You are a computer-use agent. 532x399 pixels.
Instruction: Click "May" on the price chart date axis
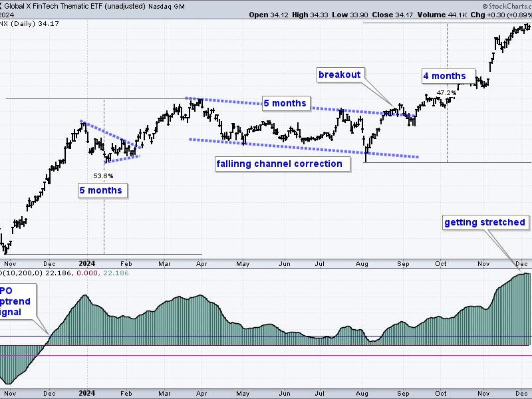[x=243, y=263]
